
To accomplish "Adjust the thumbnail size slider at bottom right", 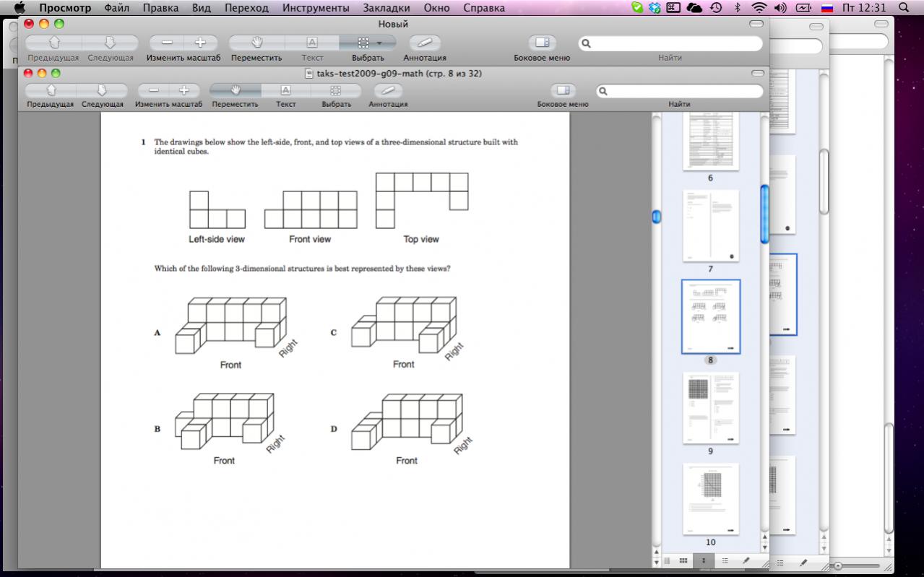I will [837, 565].
